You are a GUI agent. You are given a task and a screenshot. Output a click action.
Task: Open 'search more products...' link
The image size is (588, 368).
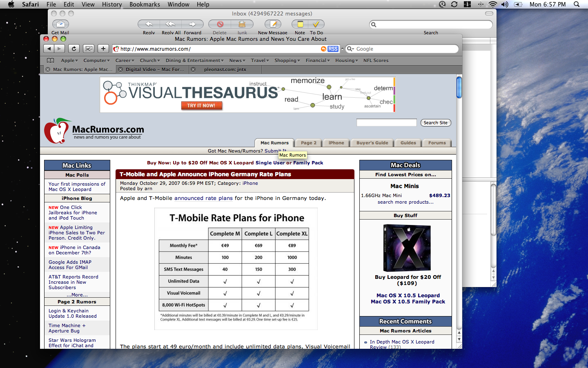point(405,202)
